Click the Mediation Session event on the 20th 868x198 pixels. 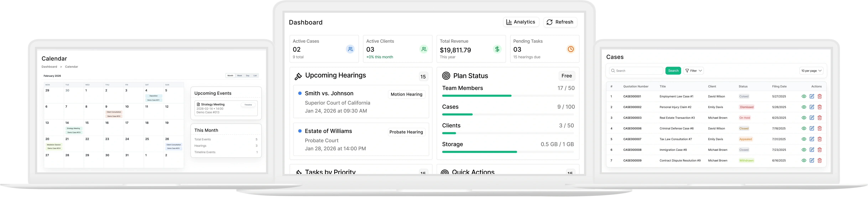[54, 145]
